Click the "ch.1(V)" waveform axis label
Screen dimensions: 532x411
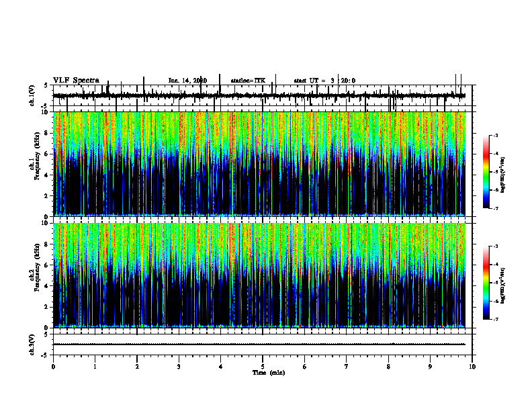[32, 95]
